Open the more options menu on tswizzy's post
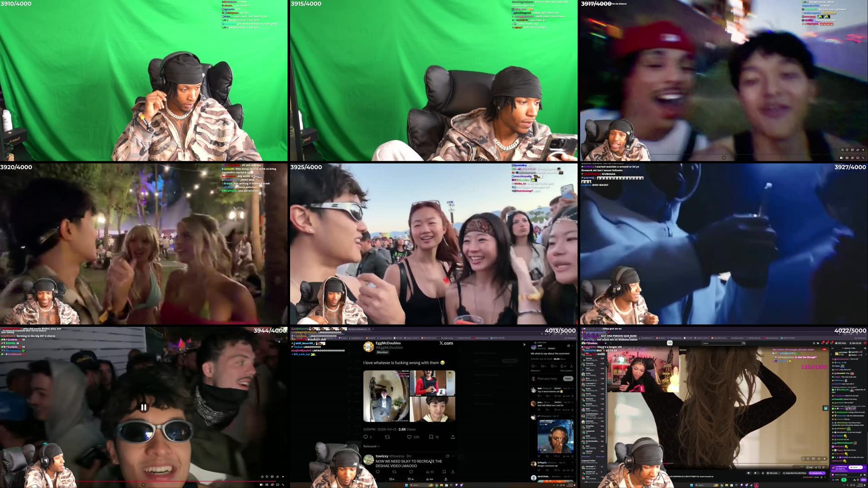 pyautogui.click(x=454, y=455)
